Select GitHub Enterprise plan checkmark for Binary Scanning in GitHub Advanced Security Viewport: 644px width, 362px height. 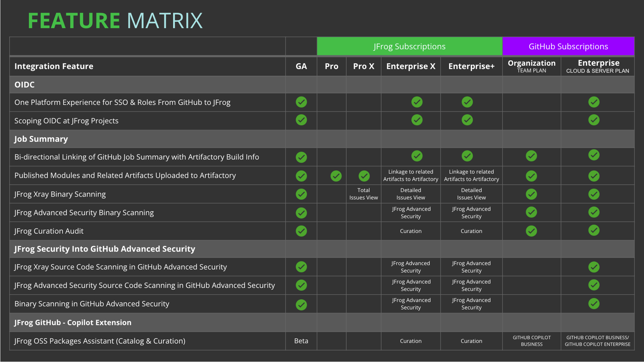pos(594,304)
